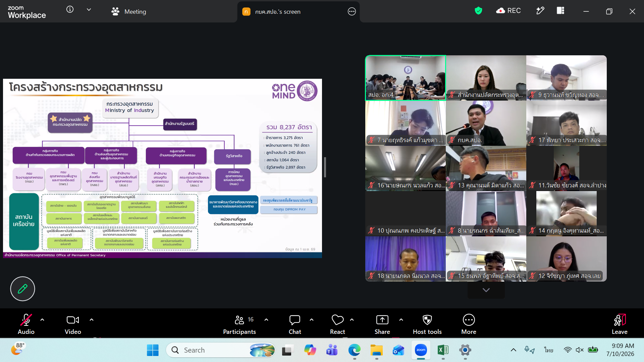Unmute the Audio microphone
The width and height of the screenshot is (644, 362).
coord(26,324)
